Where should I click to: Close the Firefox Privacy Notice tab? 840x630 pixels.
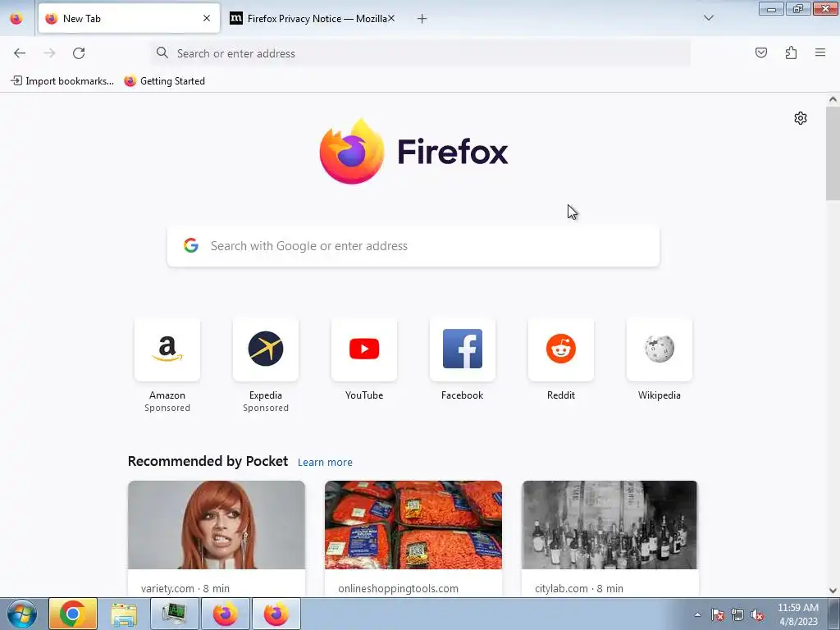[x=391, y=18]
